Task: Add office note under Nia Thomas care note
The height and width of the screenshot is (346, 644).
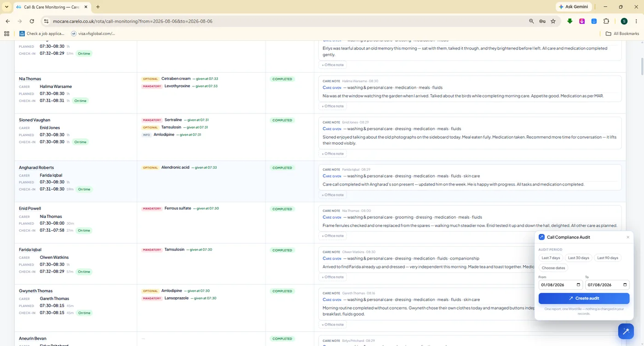Action: click(333, 106)
